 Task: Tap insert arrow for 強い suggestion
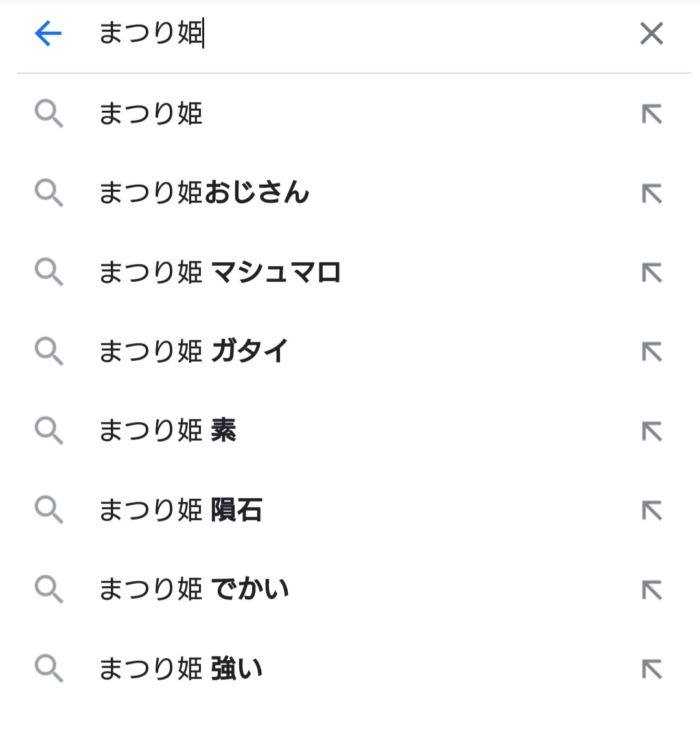[x=651, y=669]
